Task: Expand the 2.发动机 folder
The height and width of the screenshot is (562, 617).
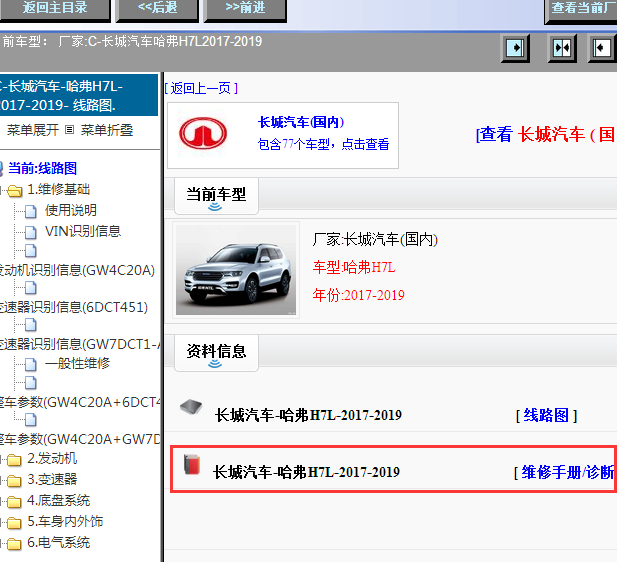Action: point(2,460)
